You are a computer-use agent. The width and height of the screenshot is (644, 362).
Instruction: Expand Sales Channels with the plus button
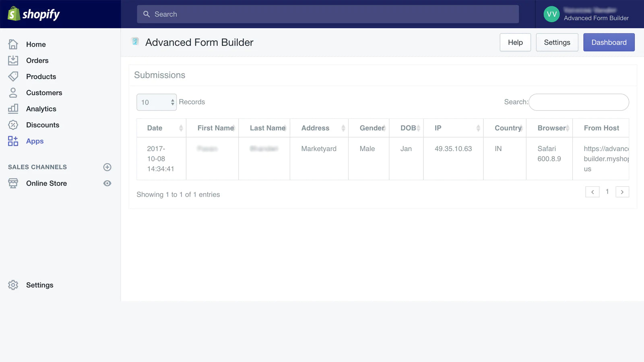click(x=107, y=167)
